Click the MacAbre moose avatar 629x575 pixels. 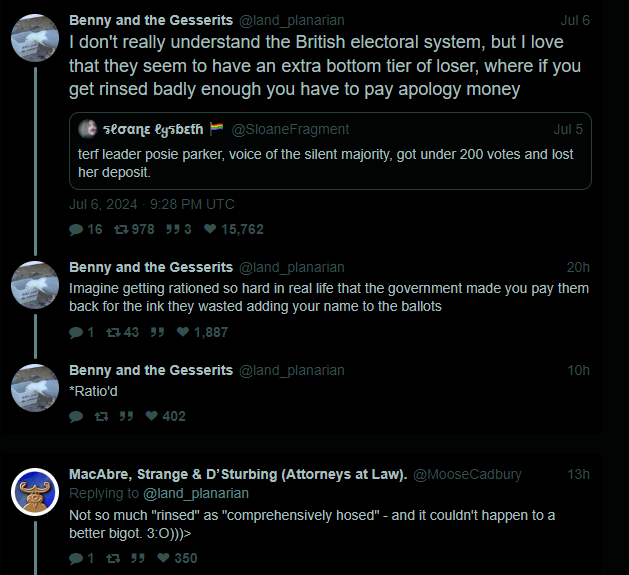(35, 492)
